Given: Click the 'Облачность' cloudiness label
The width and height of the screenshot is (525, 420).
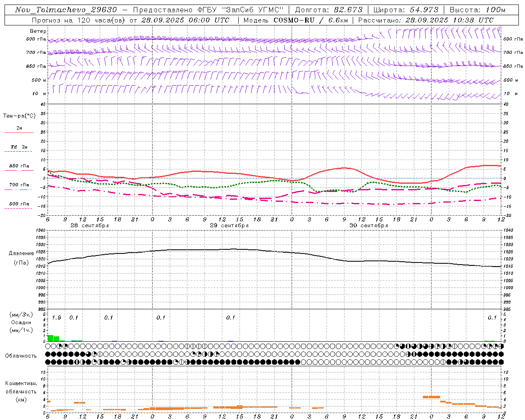Looking at the screenshot, I should pyautogui.click(x=21, y=356).
